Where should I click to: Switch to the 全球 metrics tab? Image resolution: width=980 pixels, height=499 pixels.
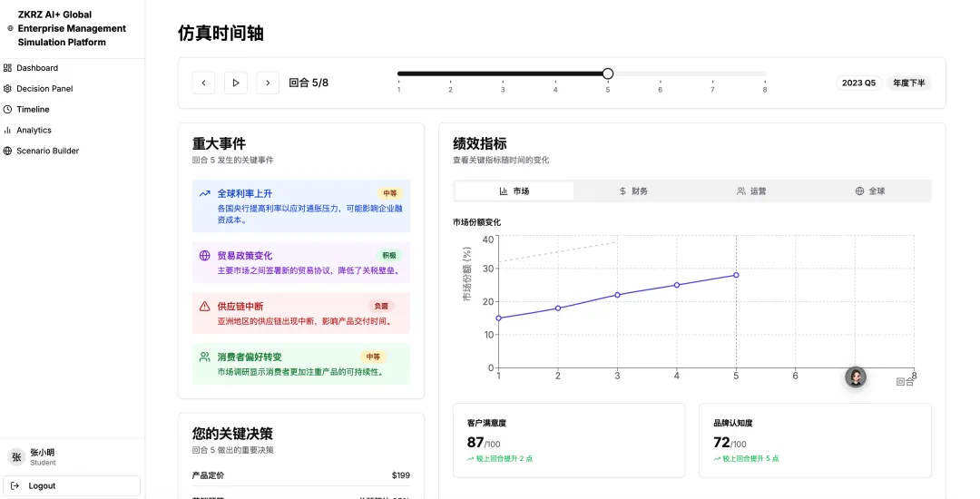coord(869,191)
